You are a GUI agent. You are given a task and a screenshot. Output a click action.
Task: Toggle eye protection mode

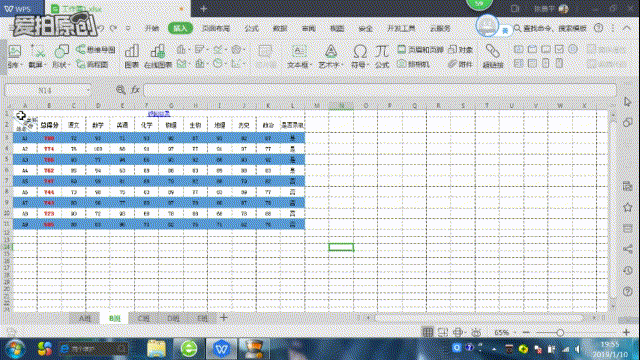click(476, 333)
